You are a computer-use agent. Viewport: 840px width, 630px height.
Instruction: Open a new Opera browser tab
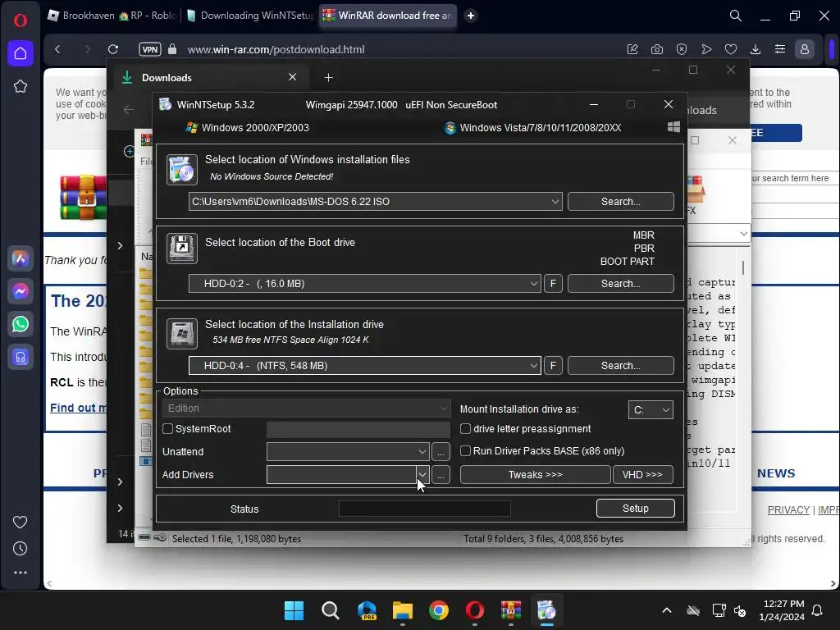[471, 16]
